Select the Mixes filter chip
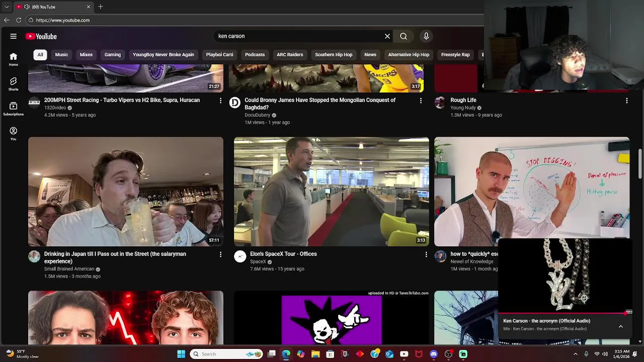The width and height of the screenshot is (644, 362). point(86,55)
